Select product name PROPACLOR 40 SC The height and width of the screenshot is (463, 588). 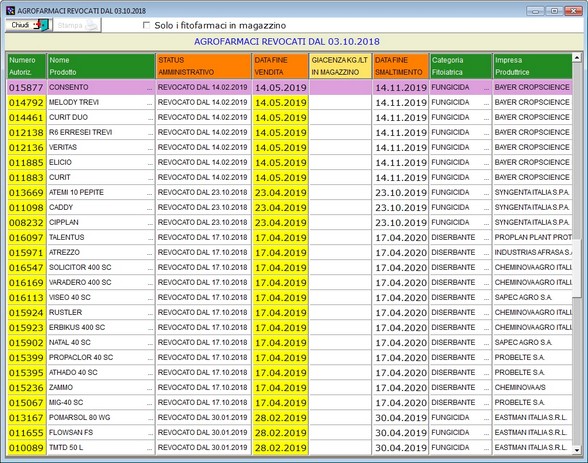click(x=81, y=357)
